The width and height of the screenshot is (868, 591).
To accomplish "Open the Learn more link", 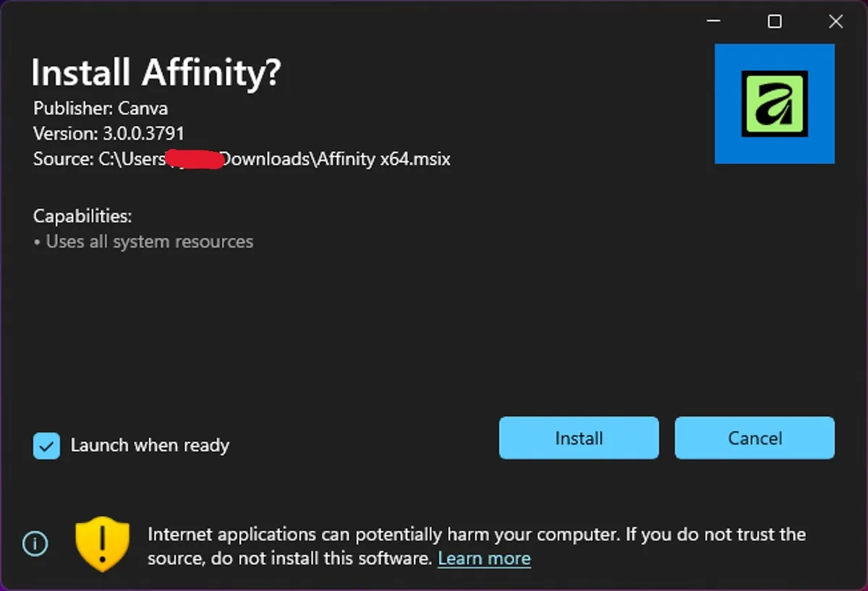I will (484, 558).
